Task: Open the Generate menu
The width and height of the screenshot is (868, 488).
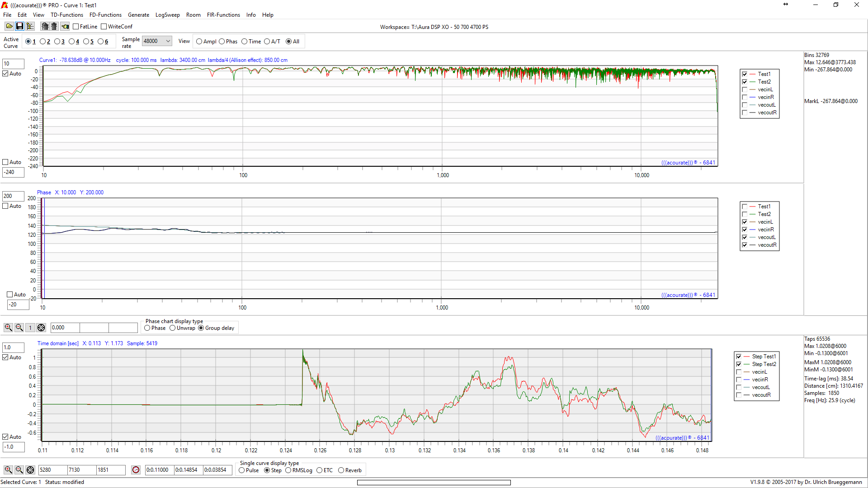Action: click(138, 15)
